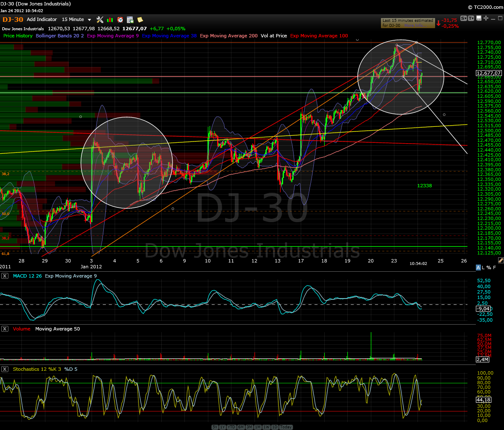Click the calculator icon in the toolbar
This screenshot has width=504, height=430.
[129, 20]
